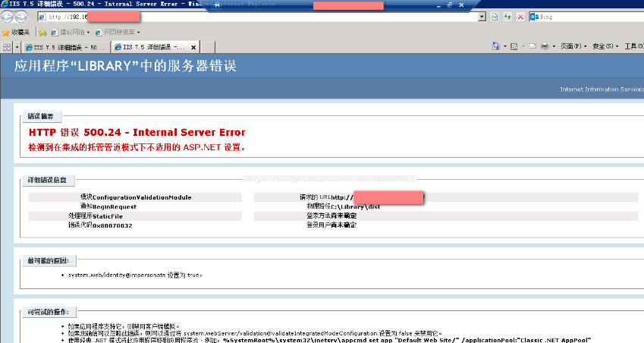
Task: Click the RSS feeds icon
Action: 514,46
